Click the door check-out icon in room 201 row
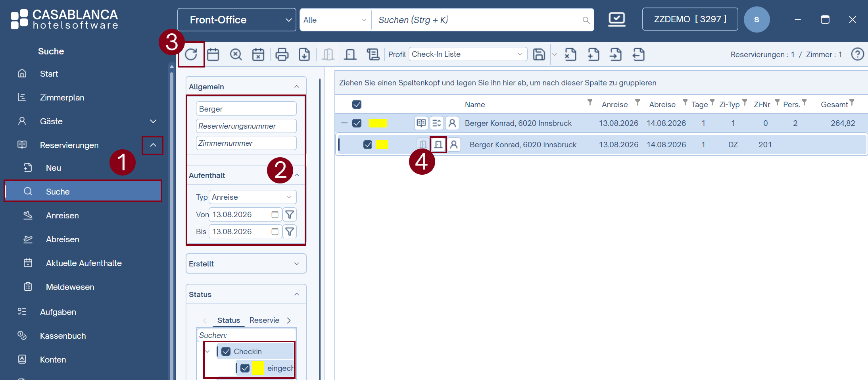 pos(438,145)
